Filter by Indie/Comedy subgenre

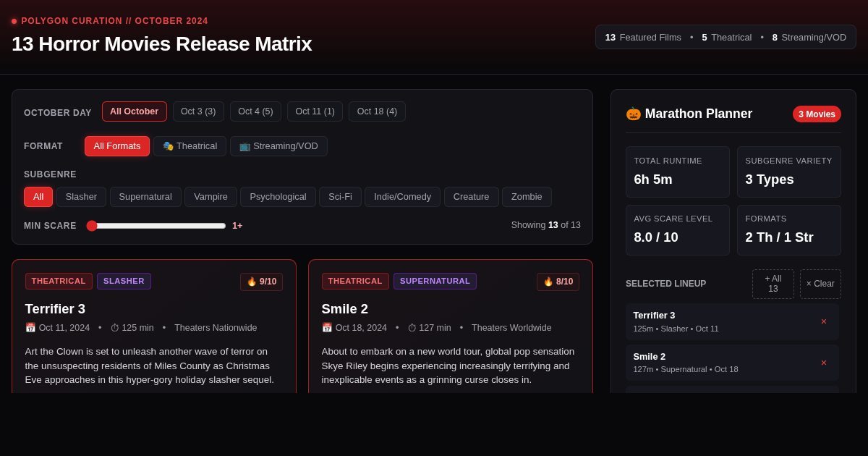click(402, 197)
